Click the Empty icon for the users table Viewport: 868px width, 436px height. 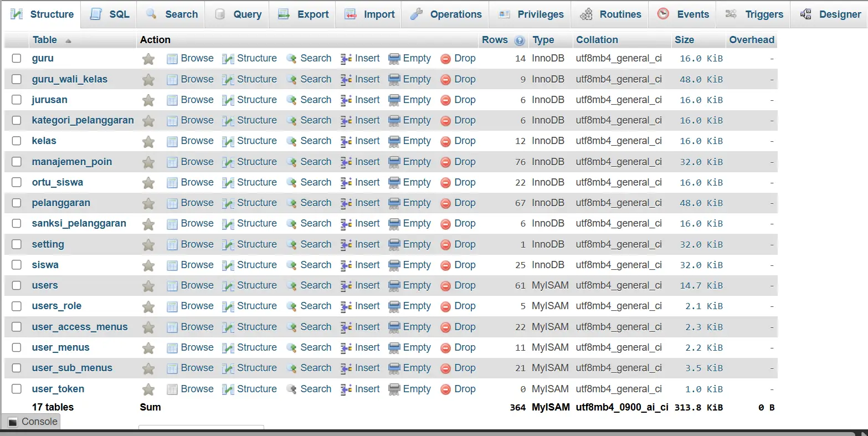(x=394, y=286)
